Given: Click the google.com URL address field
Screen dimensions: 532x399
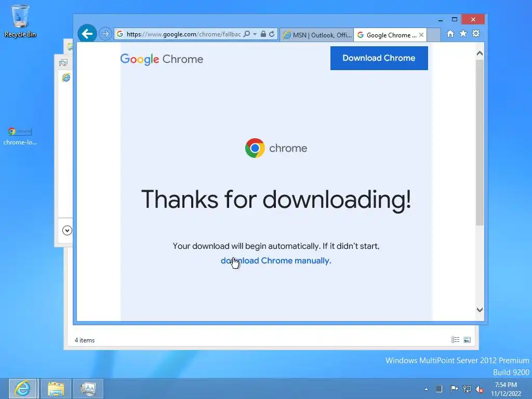Looking at the screenshot, I should [x=183, y=34].
